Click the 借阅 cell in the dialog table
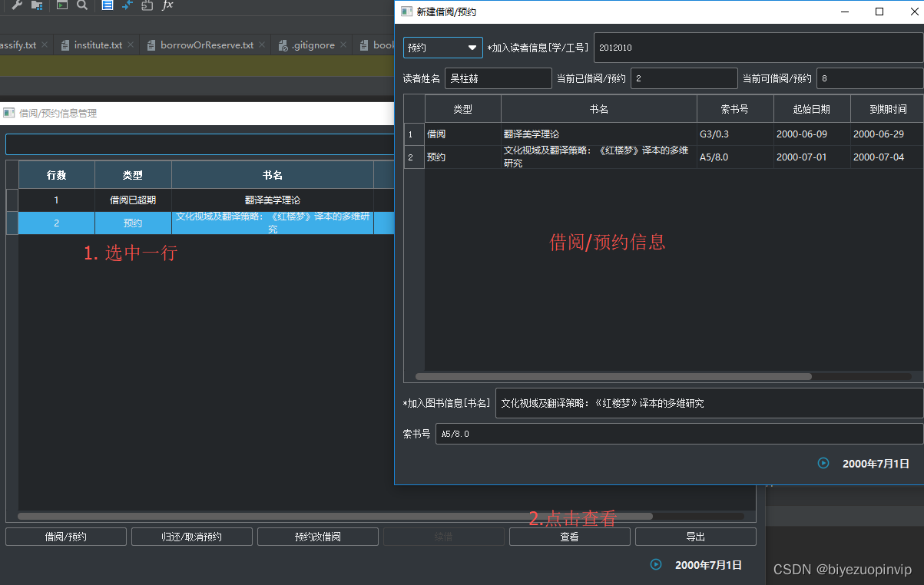The height and width of the screenshot is (585, 924). [463, 134]
